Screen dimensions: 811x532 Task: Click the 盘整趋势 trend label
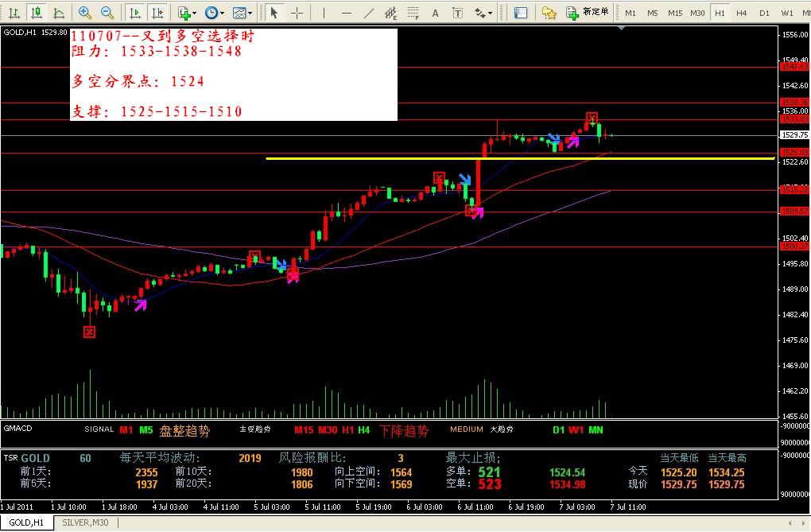pos(184,430)
